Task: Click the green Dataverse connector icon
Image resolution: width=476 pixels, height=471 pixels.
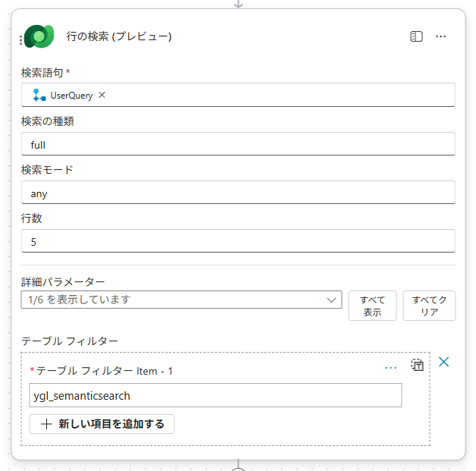Action: tap(38, 36)
